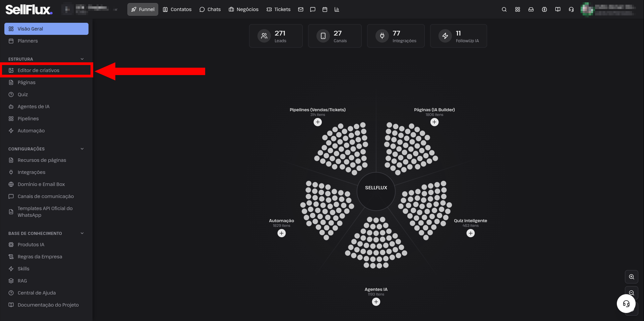The width and height of the screenshot is (644, 321).
Task: Click the 11 FollowUp IA stat card
Action: coord(459,36)
